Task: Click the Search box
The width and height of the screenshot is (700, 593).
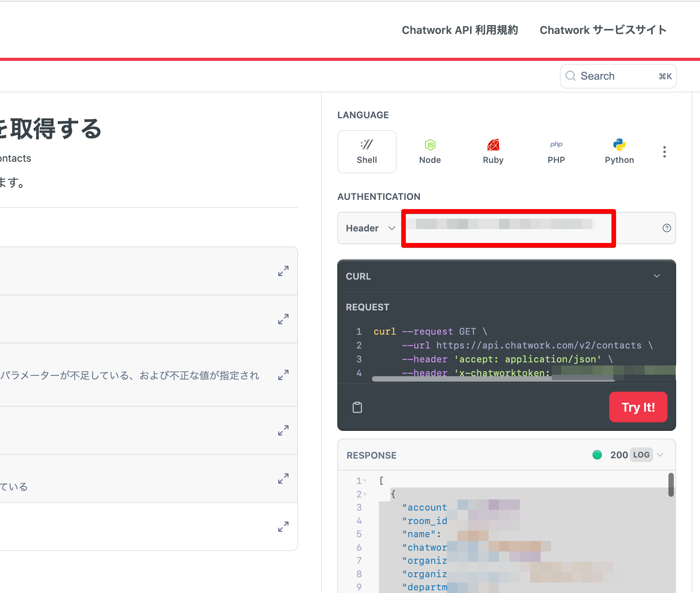Action: click(618, 76)
